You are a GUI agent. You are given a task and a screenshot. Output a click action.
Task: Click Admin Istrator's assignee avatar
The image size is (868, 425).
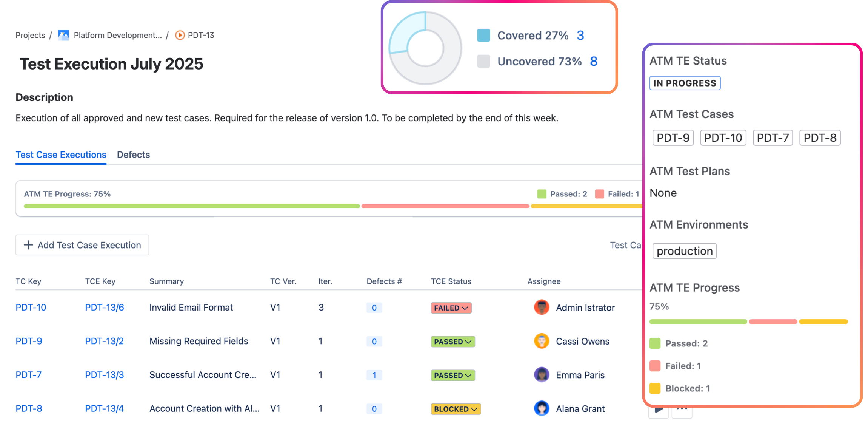click(x=542, y=307)
